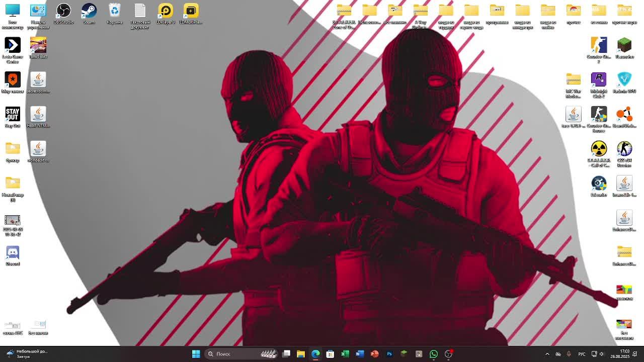Select the S.T.A.L.K.E.R. Zone of archive folder
The height and width of the screenshot is (362, 644).
point(344,16)
